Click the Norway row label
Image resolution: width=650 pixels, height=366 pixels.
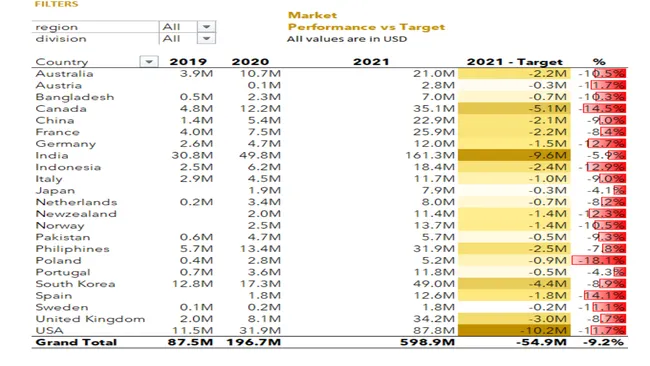pos(60,225)
